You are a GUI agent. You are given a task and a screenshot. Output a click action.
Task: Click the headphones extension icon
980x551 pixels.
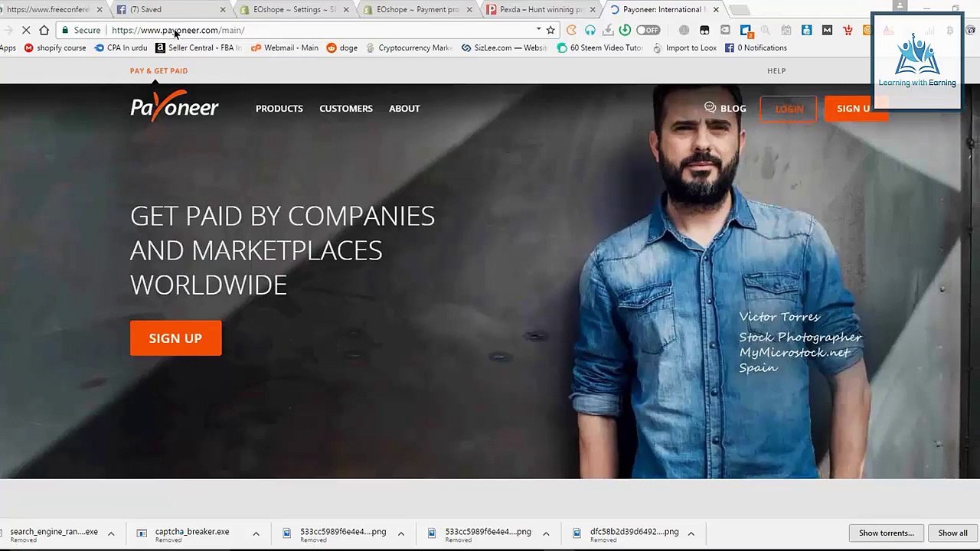590,30
